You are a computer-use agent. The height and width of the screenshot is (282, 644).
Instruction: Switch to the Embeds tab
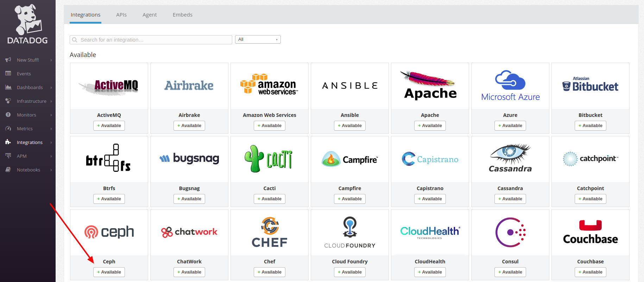183,15
